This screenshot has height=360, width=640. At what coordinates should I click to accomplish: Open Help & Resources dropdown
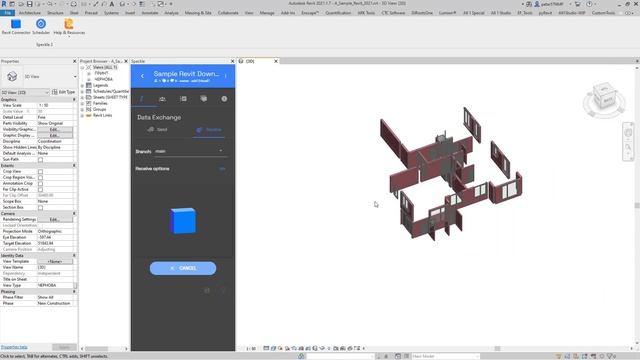(69, 27)
